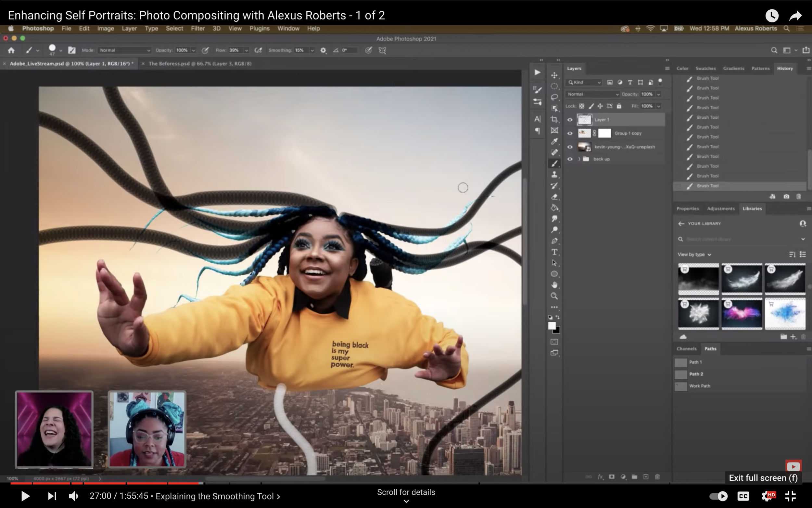Click the foreground color swatch
812x508 pixels.
552,325
